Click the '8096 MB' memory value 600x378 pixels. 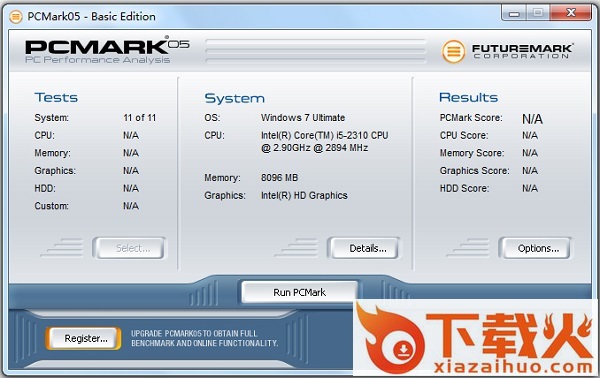tap(279, 178)
